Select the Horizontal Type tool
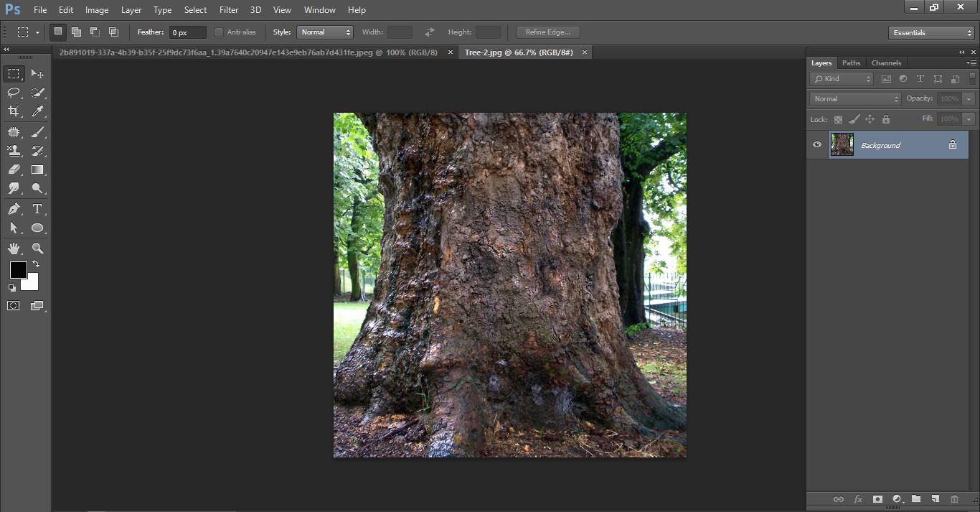980x512 pixels. coord(37,209)
